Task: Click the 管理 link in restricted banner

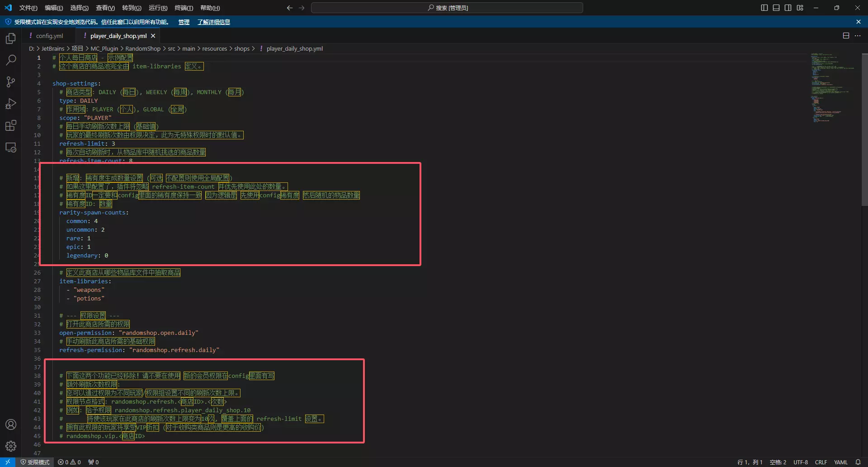Action: 184,22
